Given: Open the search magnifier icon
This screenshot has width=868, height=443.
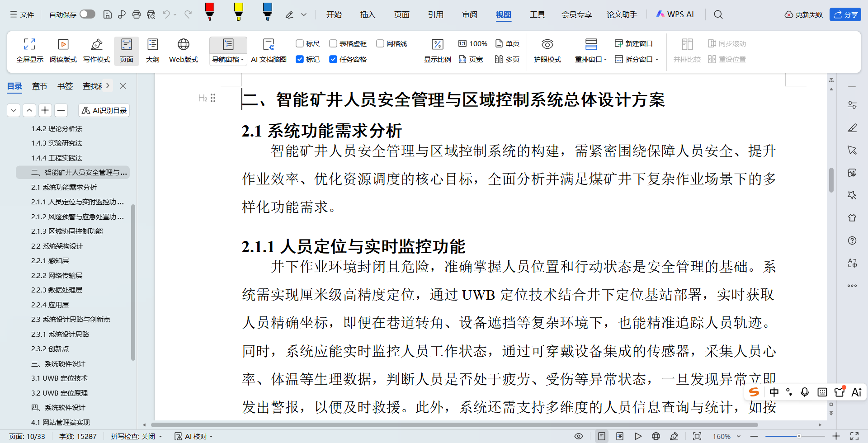Looking at the screenshot, I should click(718, 14).
